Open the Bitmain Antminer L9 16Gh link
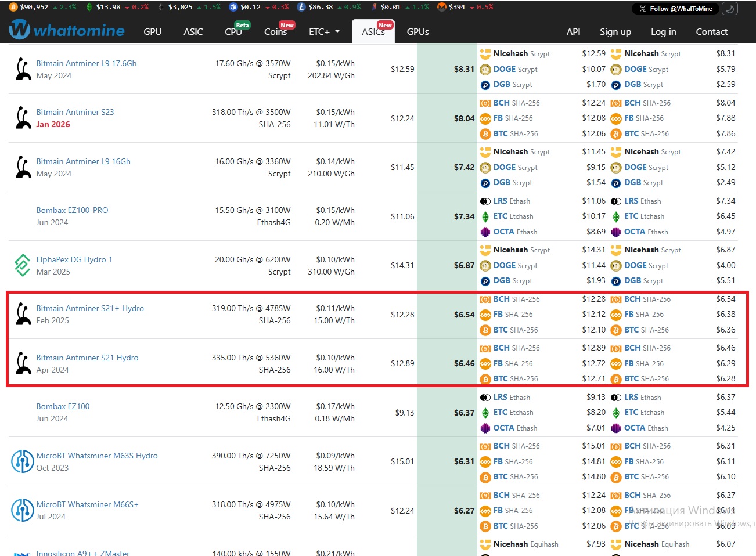 pos(84,161)
